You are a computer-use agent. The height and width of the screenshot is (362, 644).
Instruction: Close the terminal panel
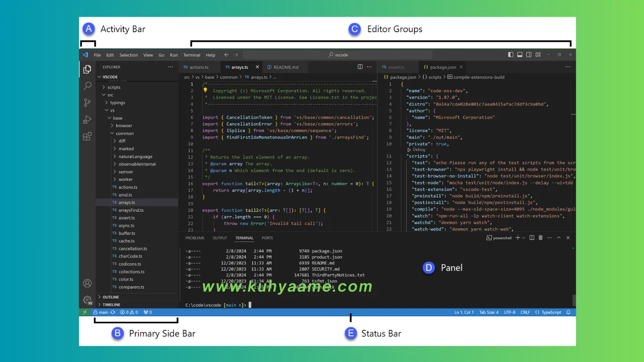click(568, 238)
